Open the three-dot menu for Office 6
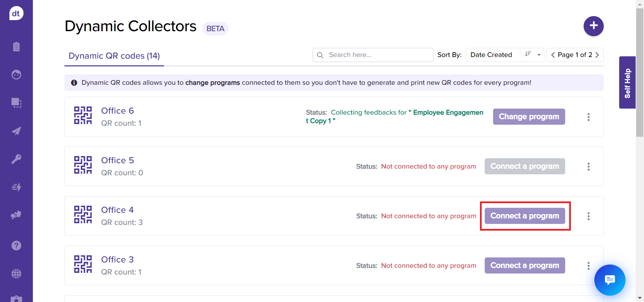This screenshot has height=302, width=644. point(588,117)
